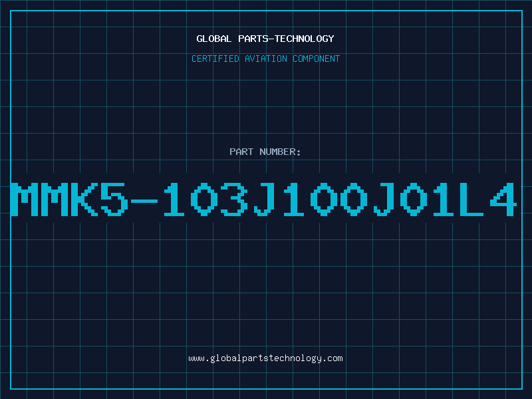
Task: Click the www prefix of the URL
Action: [x=196, y=358]
